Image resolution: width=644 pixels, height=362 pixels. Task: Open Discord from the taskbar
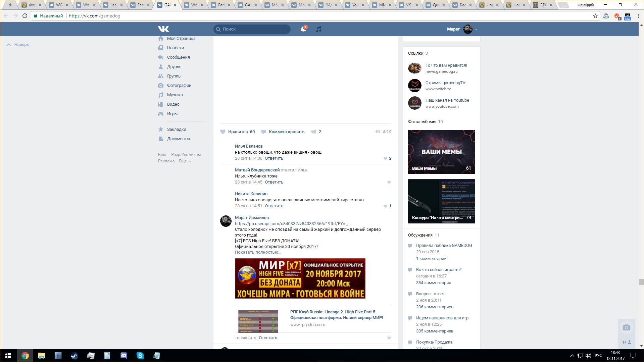coord(123,356)
